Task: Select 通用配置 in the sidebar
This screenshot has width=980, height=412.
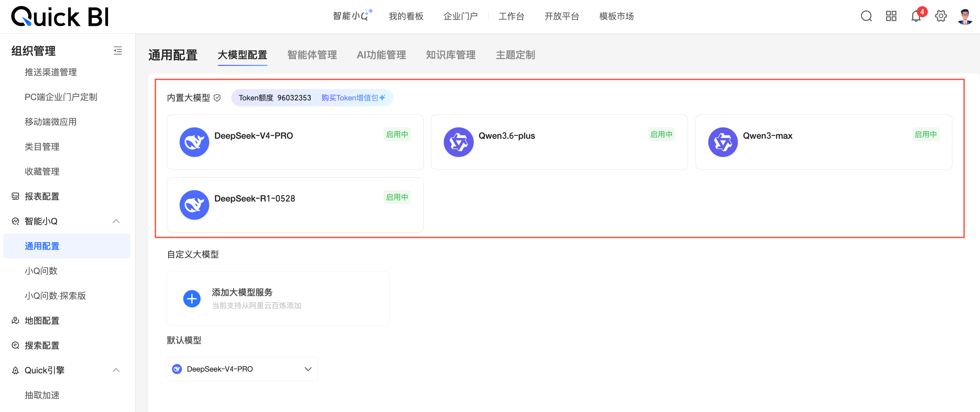Action: [67, 246]
